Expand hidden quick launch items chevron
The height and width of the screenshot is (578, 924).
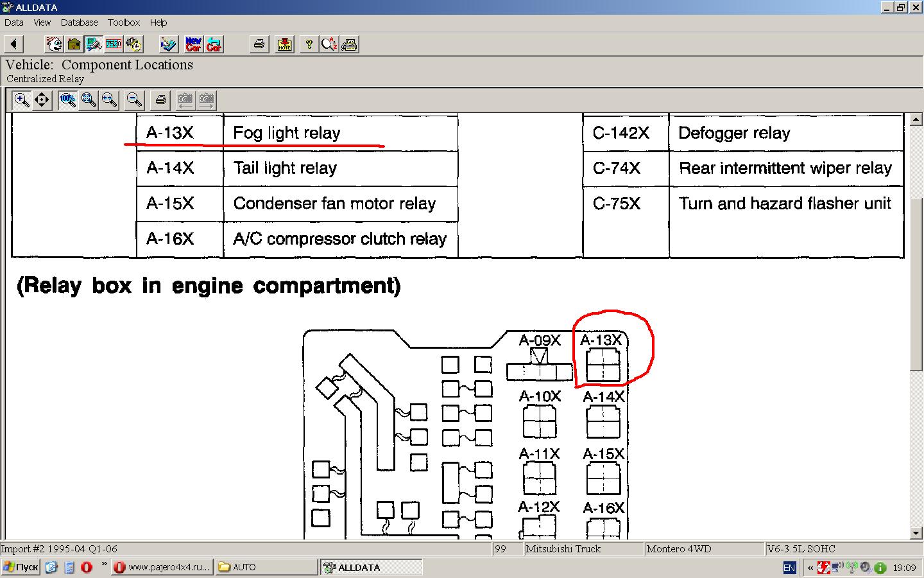pyautogui.click(x=104, y=564)
